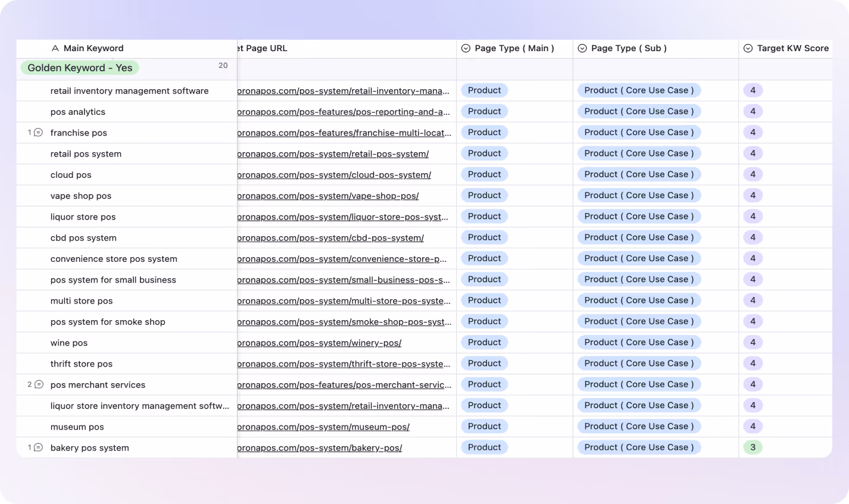Open the franchise-multi-locat URL link
849x504 pixels.
point(344,133)
